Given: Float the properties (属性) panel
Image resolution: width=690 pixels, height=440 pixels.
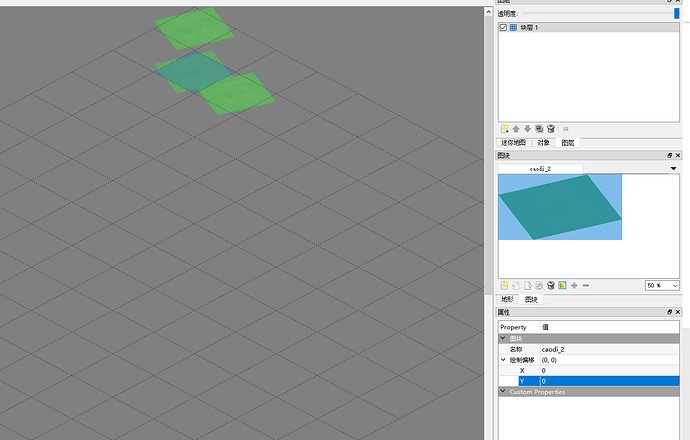Looking at the screenshot, I should 670,312.
